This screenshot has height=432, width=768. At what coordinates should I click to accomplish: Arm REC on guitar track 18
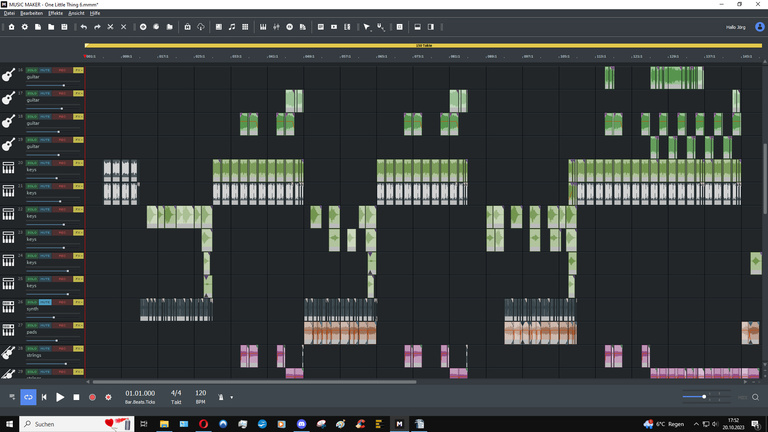point(62,117)
